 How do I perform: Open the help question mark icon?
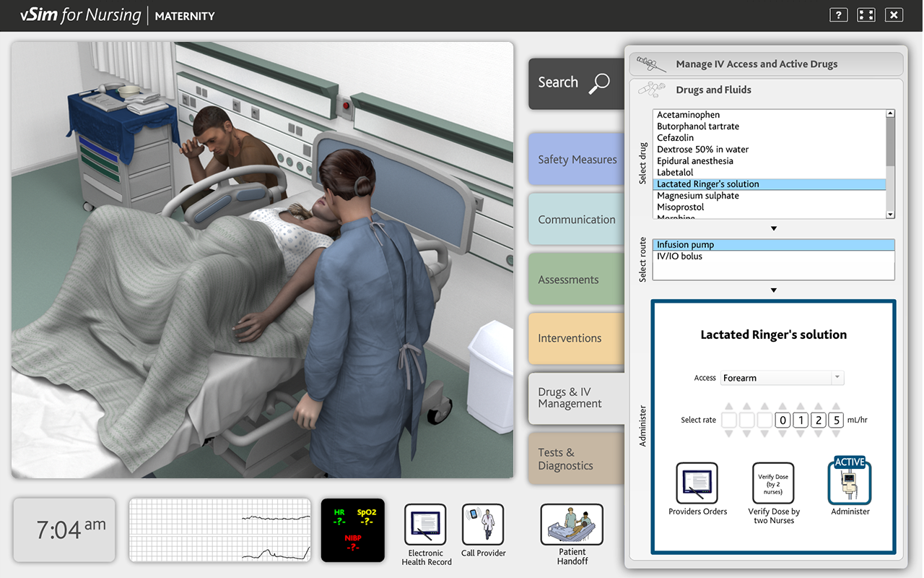click(x=838, y=14)
